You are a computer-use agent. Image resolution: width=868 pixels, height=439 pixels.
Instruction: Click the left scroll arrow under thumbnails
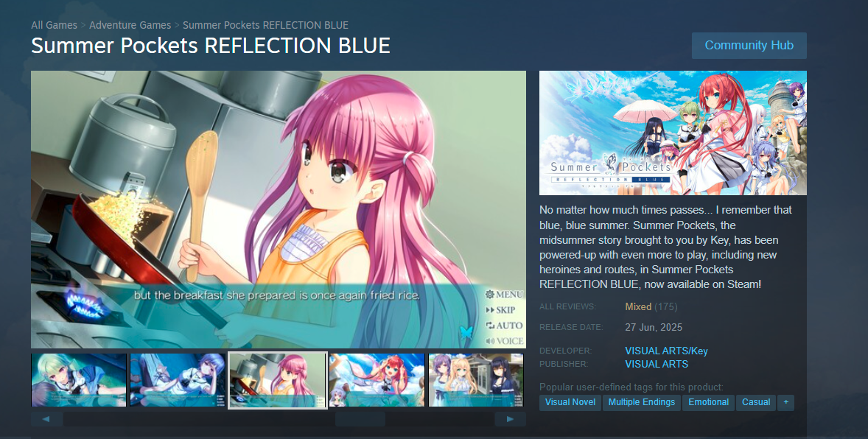[x=46, y=419]
